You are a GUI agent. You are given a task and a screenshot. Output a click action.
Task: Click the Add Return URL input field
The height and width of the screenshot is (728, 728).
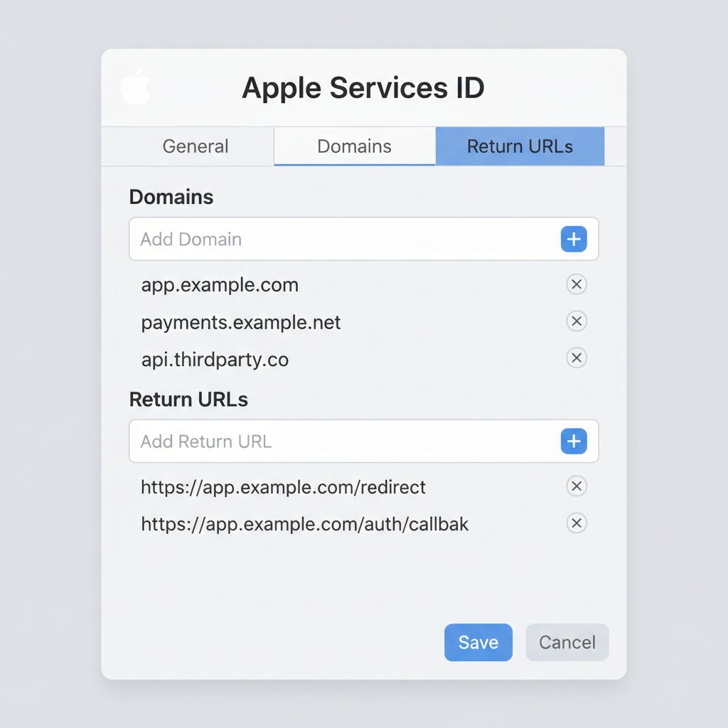(320, 441)
